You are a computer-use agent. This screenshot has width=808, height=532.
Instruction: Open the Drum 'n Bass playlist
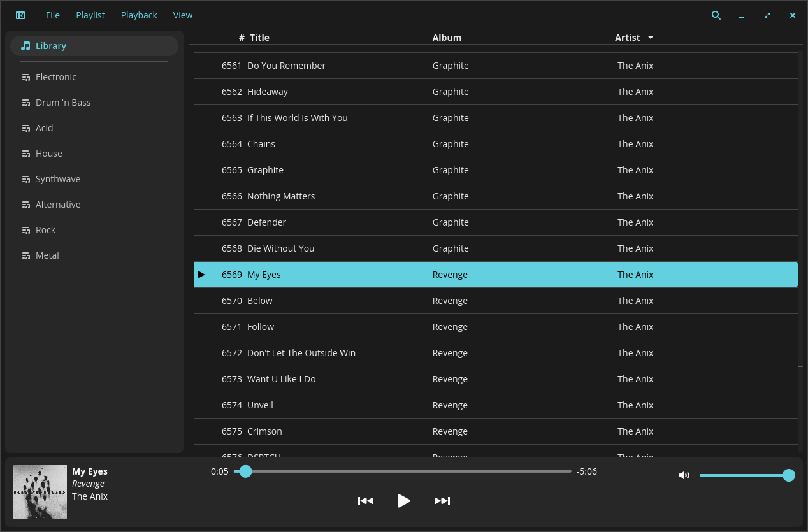(x=63, y=103)
